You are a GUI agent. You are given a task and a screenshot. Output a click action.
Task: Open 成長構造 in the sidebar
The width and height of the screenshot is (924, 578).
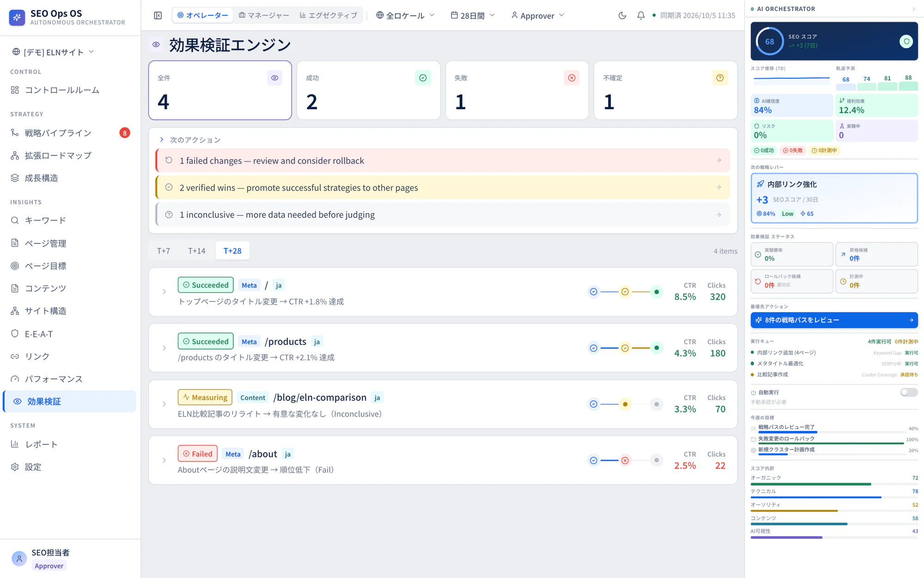click(x=69, y=178)
